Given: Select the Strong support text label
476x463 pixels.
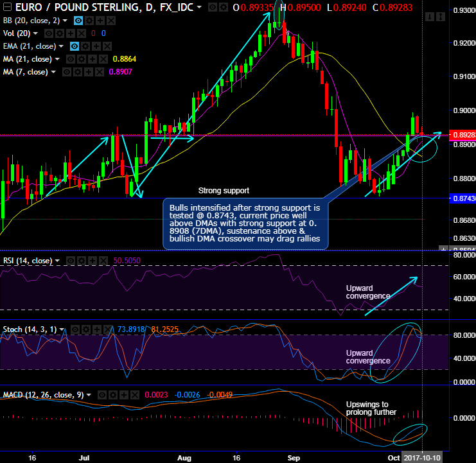Looking at the screenshot, I should [224, 191].
